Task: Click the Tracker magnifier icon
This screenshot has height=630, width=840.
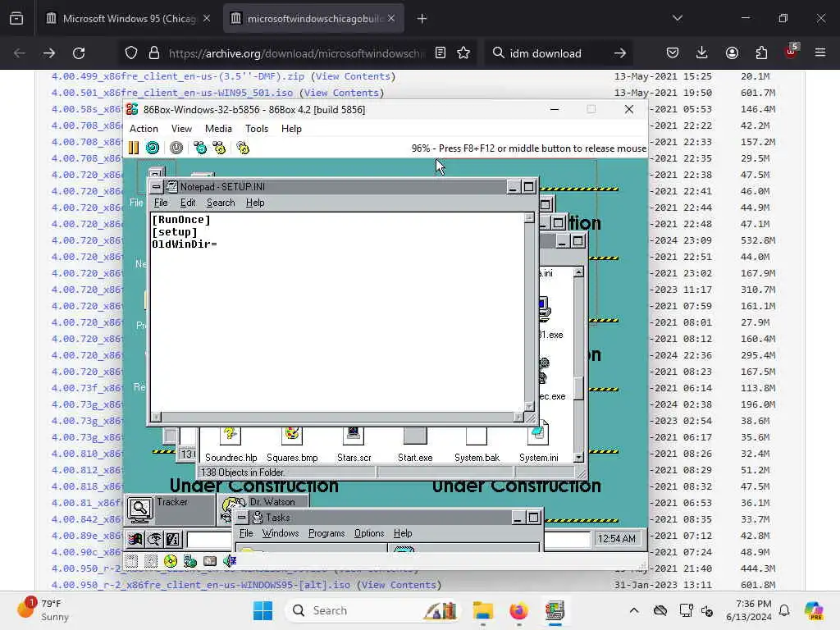Action: (x=139, y=509)
